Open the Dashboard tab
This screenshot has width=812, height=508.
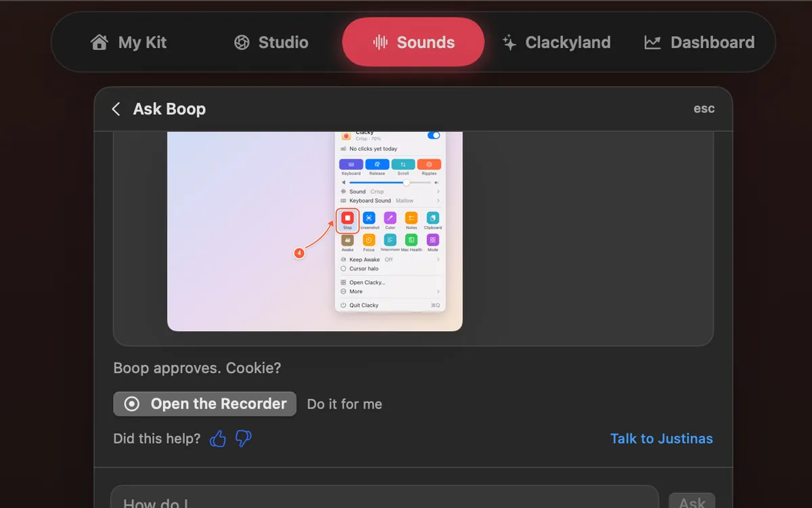click(700, 43)
